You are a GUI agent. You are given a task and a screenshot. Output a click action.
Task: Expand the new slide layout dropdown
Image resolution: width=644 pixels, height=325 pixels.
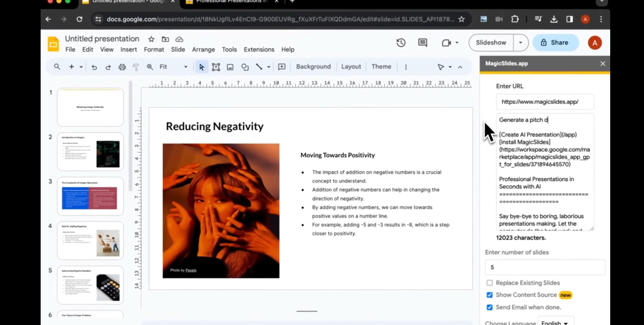pos(81,67)
